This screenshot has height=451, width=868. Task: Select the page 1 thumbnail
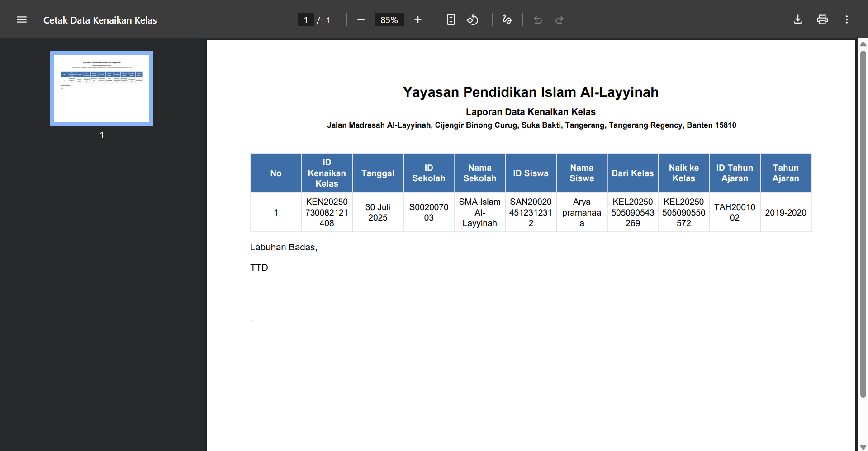[x=102, y=88]
